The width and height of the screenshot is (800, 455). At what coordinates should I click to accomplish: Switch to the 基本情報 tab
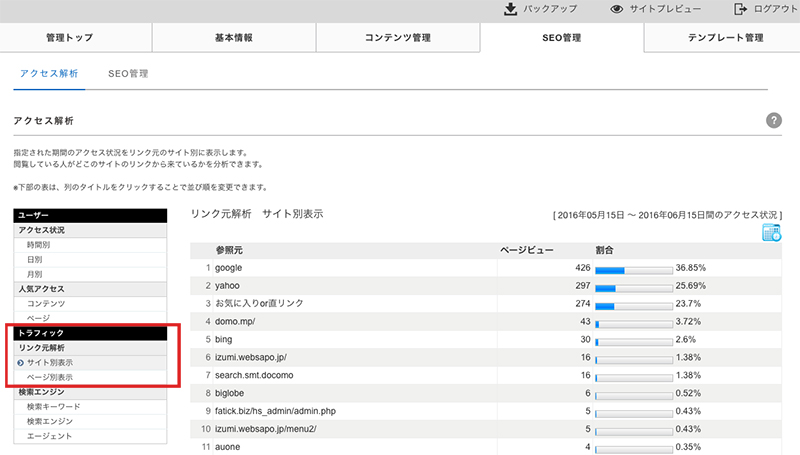pos(234,38)
